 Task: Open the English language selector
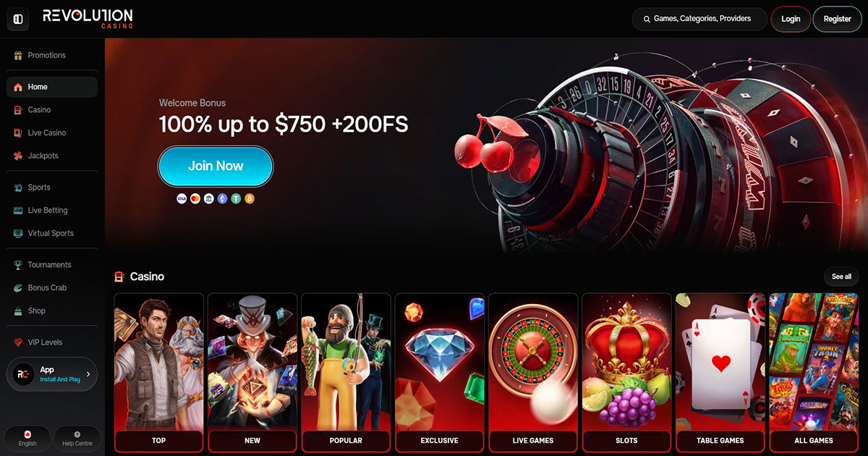point(27,439)
